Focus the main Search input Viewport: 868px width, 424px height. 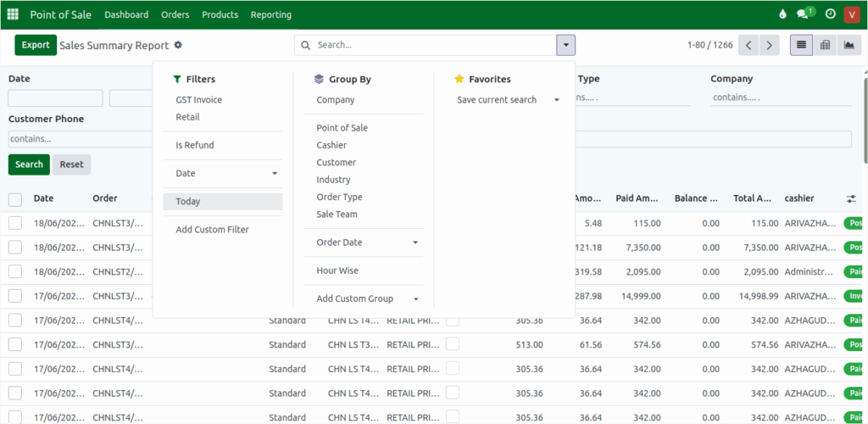click(x=435, y=46)
